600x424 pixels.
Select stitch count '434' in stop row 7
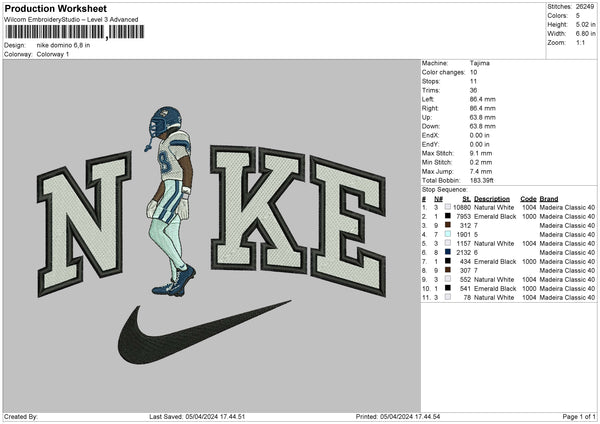465,261
